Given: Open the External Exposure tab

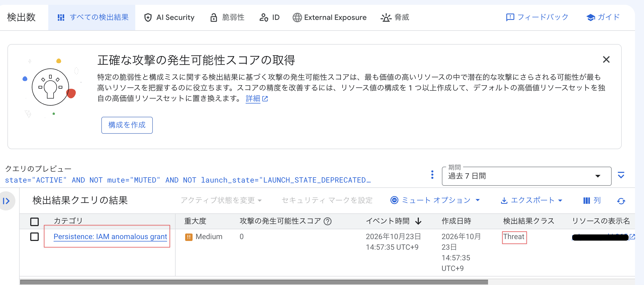Looking at the screenshot, I should (329, 18).
